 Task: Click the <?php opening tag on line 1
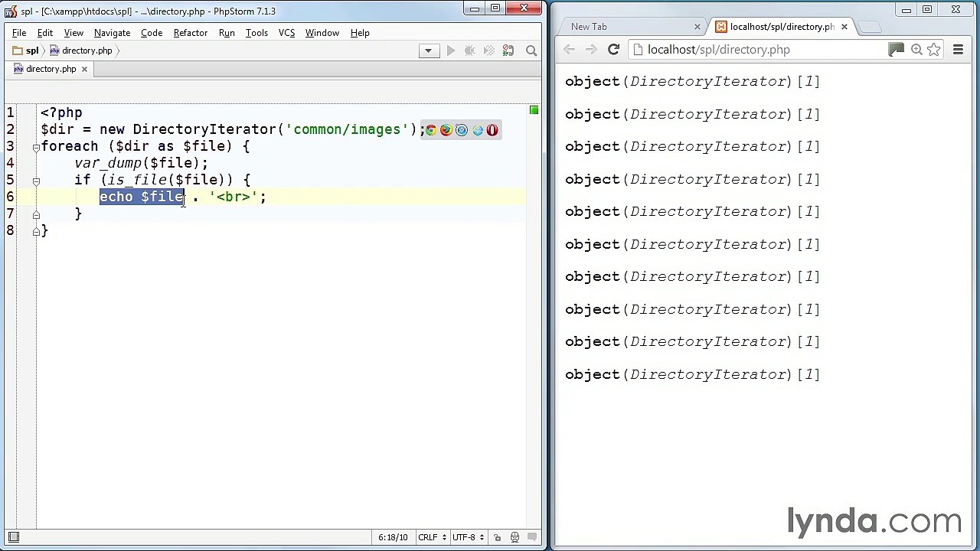click(x=61, y=112)
